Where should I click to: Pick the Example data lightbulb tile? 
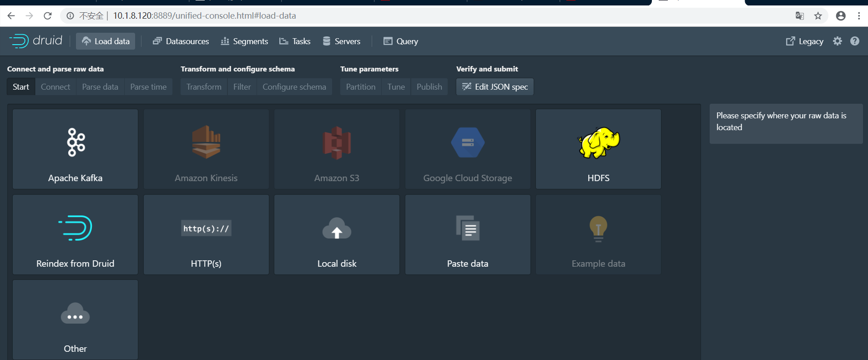point(598,234)
